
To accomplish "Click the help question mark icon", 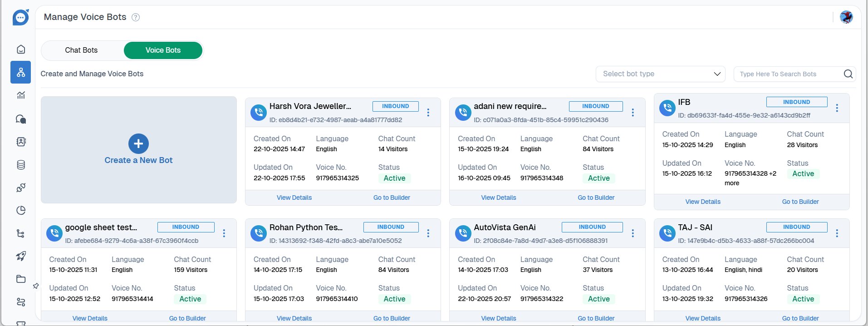I will tap(136, 17).
